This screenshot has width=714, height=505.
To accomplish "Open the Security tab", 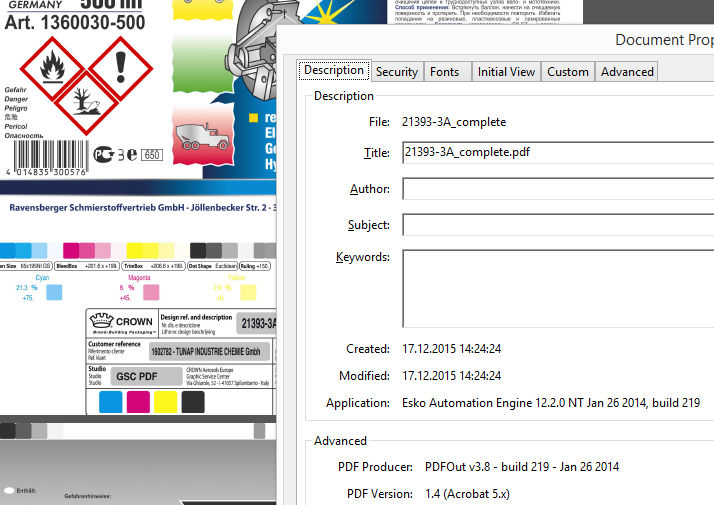I will pos(397,72).
